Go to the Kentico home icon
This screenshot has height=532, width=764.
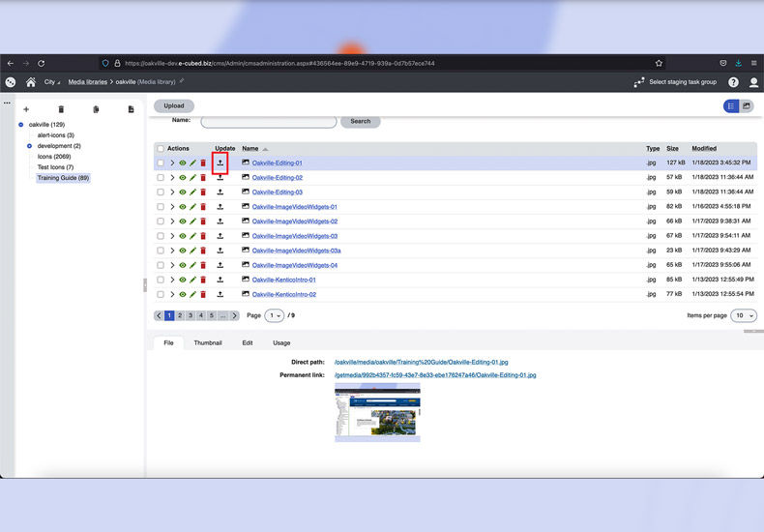click(31, 82)
